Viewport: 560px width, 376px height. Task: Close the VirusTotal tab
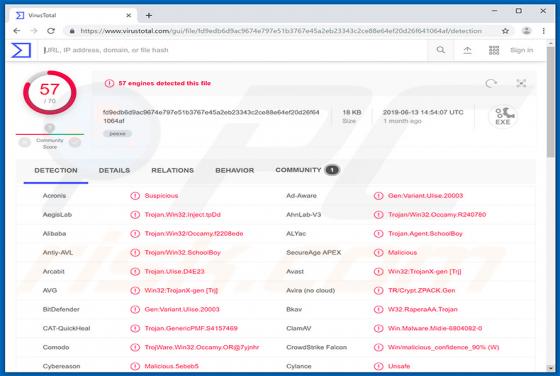(129, 15)
